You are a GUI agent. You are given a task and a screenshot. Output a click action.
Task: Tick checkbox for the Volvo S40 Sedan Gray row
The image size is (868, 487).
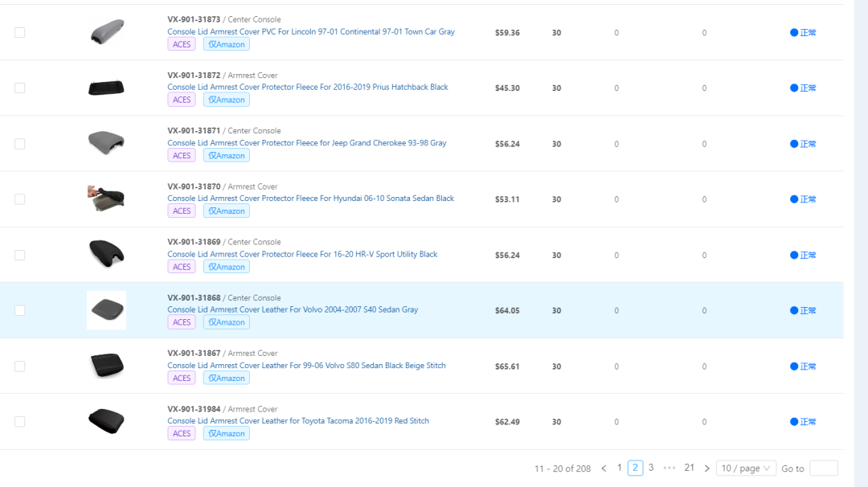[x=20, y=310]
